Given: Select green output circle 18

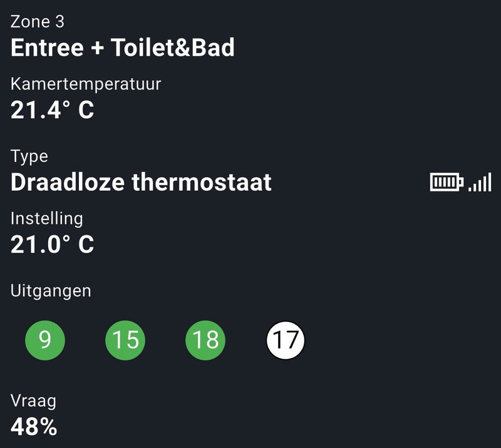Looking at the screenshot, I should pos(205,340).
